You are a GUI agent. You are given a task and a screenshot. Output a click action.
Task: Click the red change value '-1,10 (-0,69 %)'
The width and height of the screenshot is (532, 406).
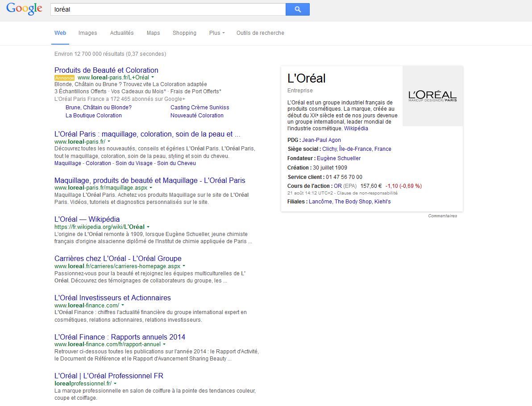[403, 186]
